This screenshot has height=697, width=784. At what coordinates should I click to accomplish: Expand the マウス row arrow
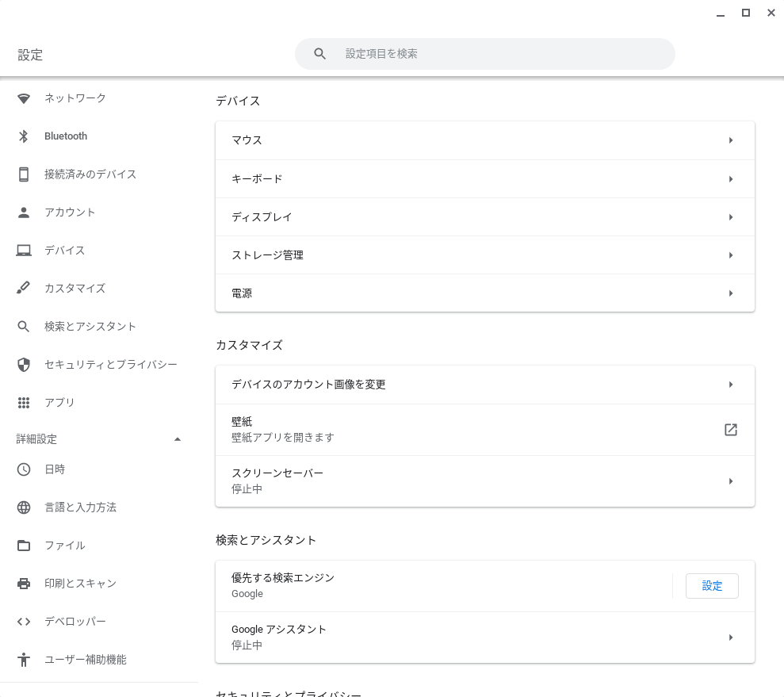(731, 140)
